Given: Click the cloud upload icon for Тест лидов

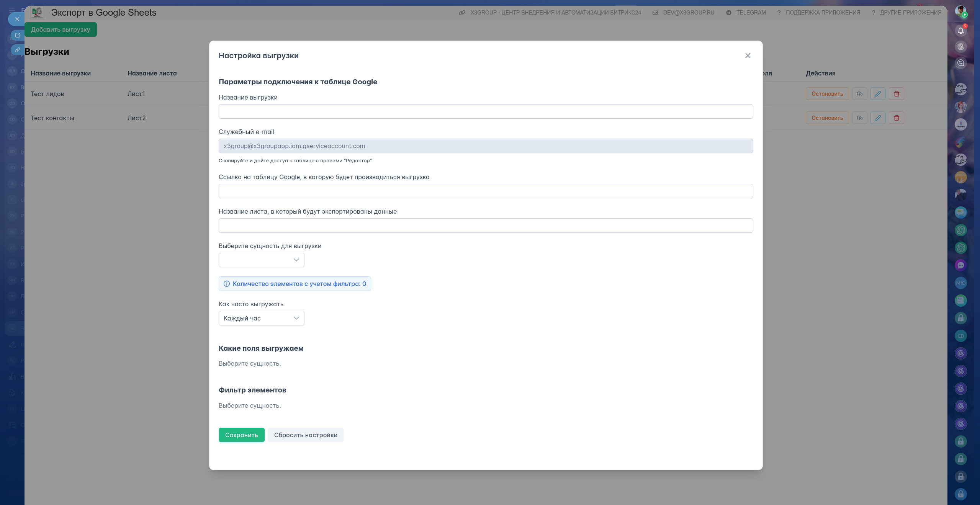Looking at the screenshot, I should pyautogui.click(x=860, y=94).
